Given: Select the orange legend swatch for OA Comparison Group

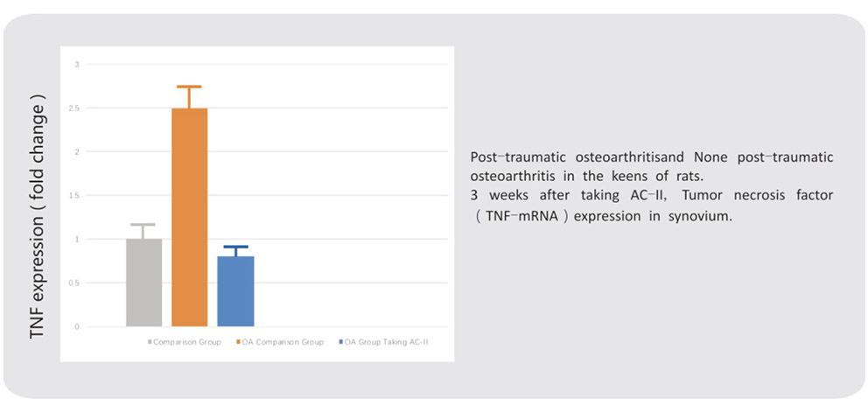Looking at the screenshot, I should coord(238,342).
